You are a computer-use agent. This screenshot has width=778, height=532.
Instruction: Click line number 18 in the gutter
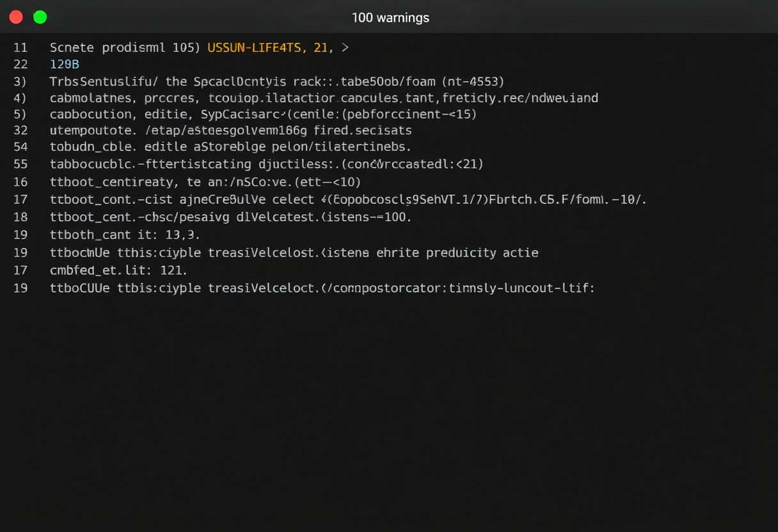click(x=20, y=217)
